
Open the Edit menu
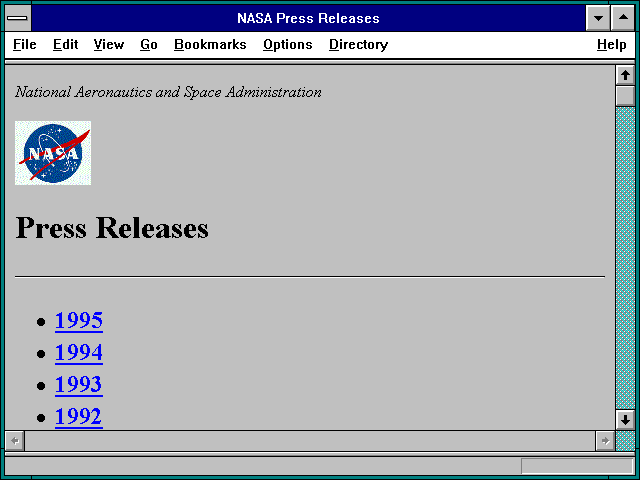(x=65, y=44)
